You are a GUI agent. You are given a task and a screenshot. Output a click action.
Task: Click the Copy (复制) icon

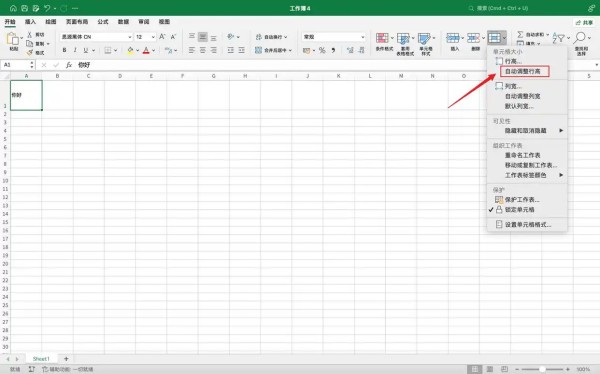(29, 44)
